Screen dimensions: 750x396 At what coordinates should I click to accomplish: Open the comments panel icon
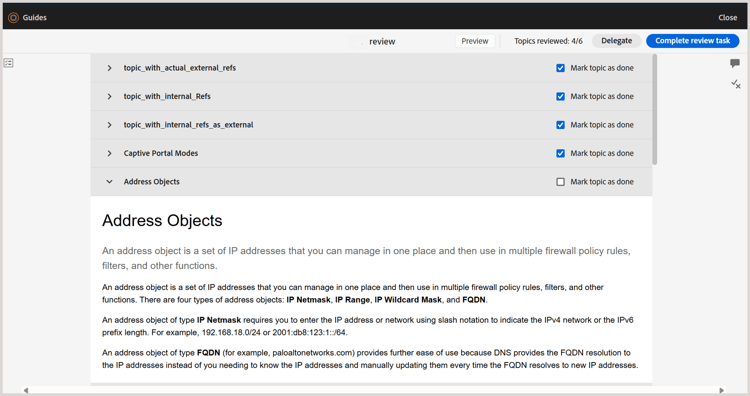coord(735,63)
